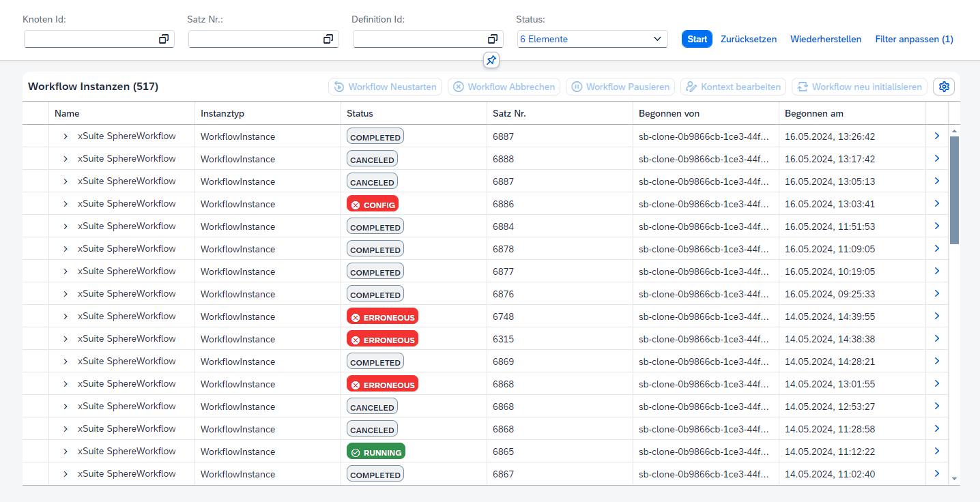
Task: Select the Workflow Pausieren pause icon
Action: pos(577,87)
